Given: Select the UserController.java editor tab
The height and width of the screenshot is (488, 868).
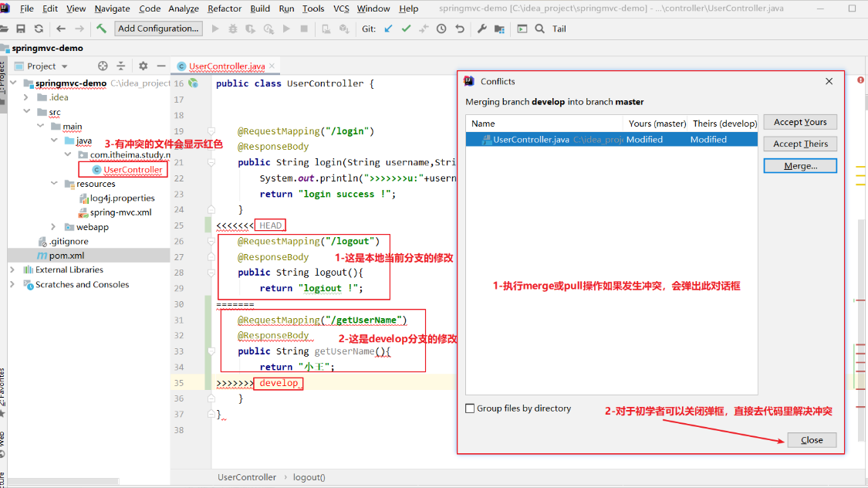Looking at the screenshot, I should 226,66.
